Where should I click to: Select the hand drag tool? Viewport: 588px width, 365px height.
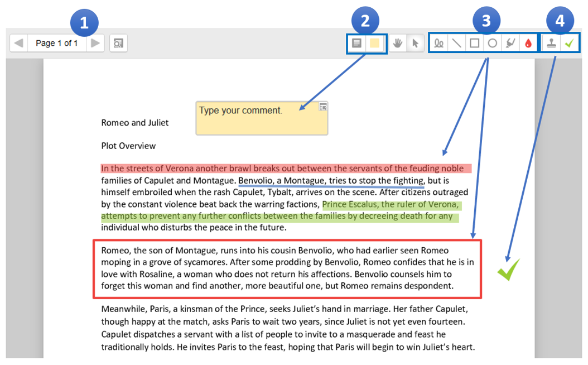point(398,43)
